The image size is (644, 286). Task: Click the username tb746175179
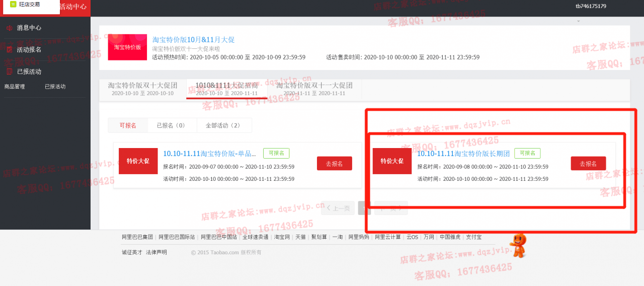click(591, 7)
